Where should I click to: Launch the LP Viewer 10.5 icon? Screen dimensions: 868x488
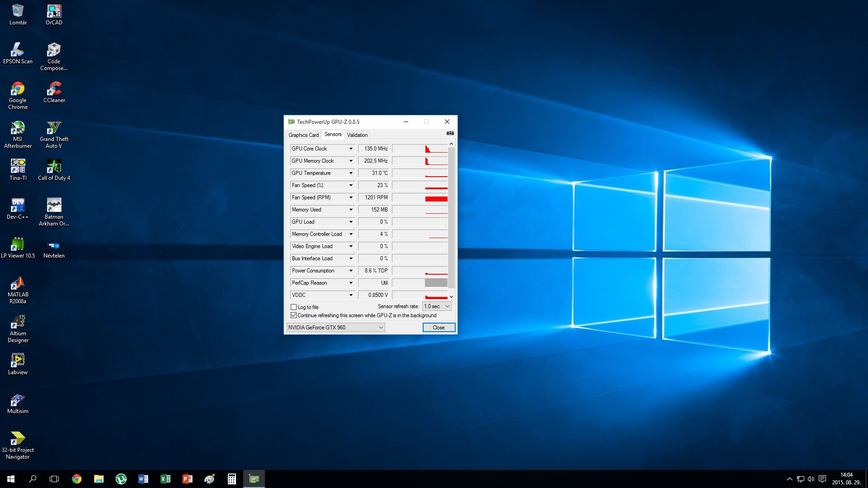click(18, 248)
